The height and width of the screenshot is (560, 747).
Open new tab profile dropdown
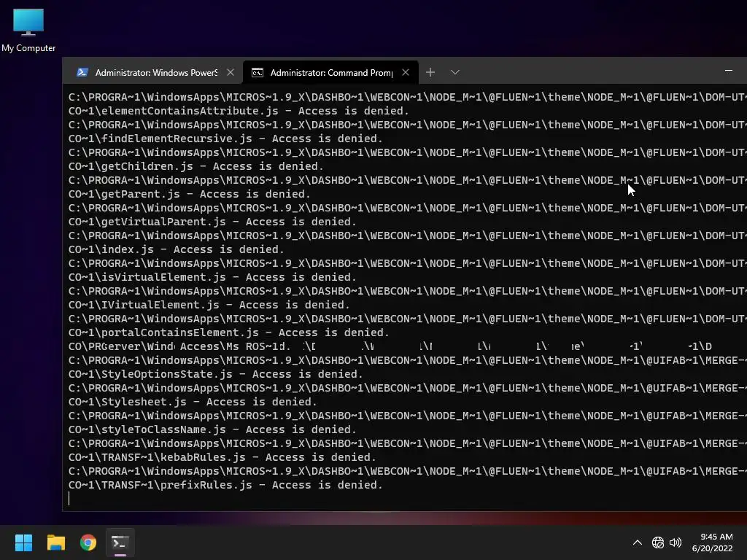455,72
